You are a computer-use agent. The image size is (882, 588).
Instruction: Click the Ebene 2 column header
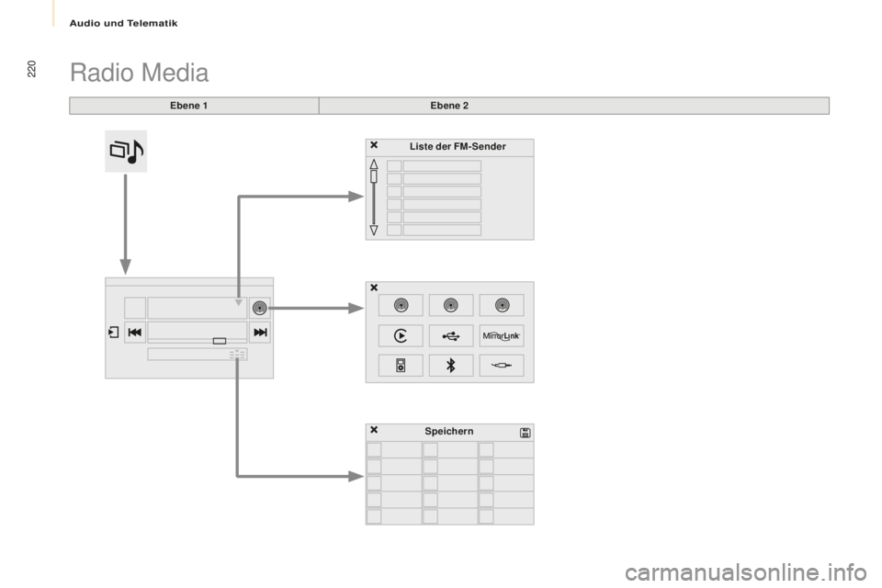(x=449, y=106)
